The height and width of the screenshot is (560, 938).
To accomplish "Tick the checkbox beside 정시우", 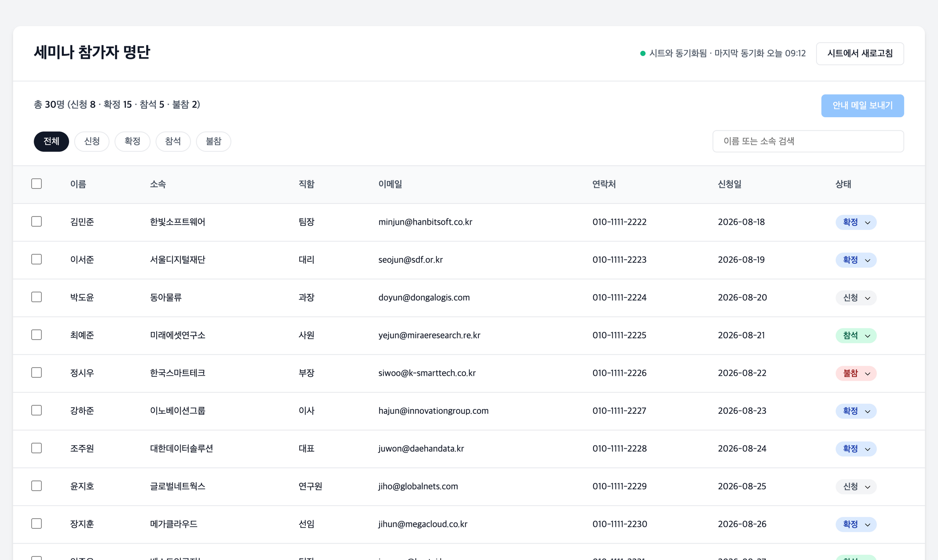I will [x=36, y=373].
